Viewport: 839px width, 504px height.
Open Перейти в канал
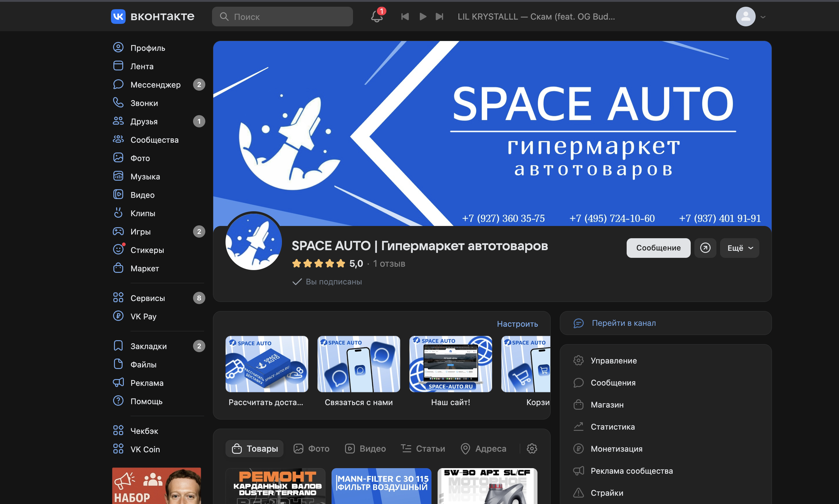point(624,323)
